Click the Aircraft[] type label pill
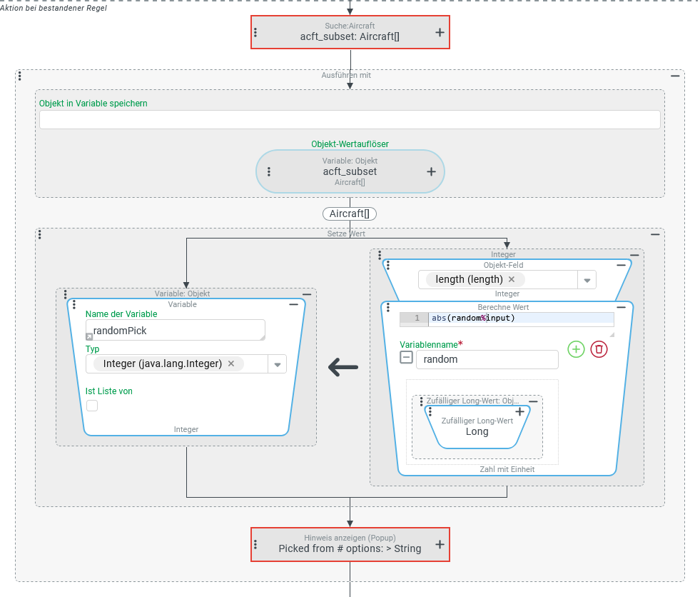Screen dimensions: 700x597 coord(350,214)
